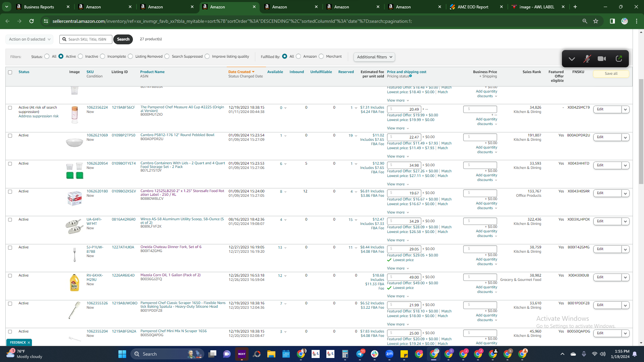
Task: Tick the select-all products checkbox
Action: (10, 72)
